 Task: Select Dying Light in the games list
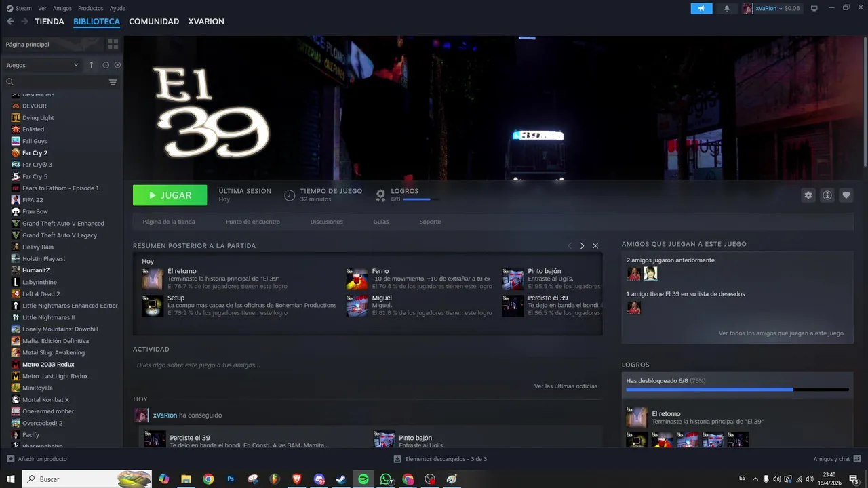38,118
